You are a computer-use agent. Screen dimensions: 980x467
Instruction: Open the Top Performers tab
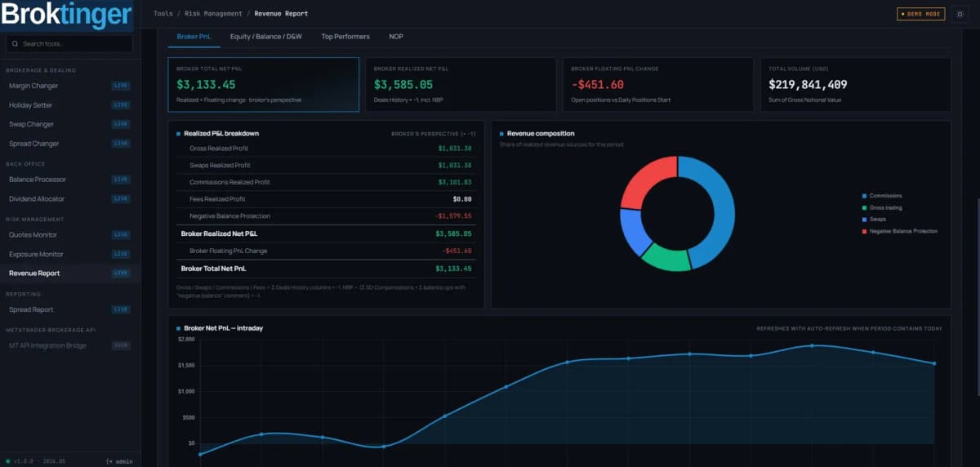pos(345,36)
